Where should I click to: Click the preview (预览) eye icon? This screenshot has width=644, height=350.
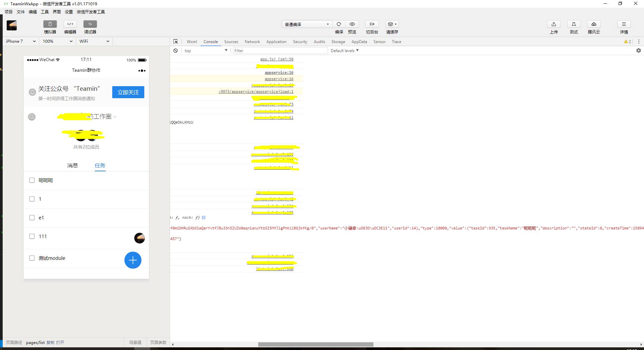pyautogui.click(x=352, y=24)
